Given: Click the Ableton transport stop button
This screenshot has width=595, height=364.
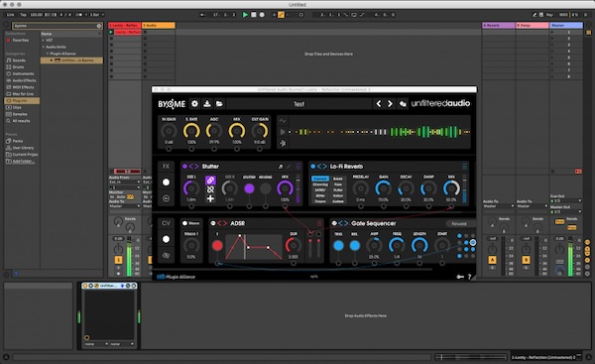Looking at the screenshot, I should (254, 15).
